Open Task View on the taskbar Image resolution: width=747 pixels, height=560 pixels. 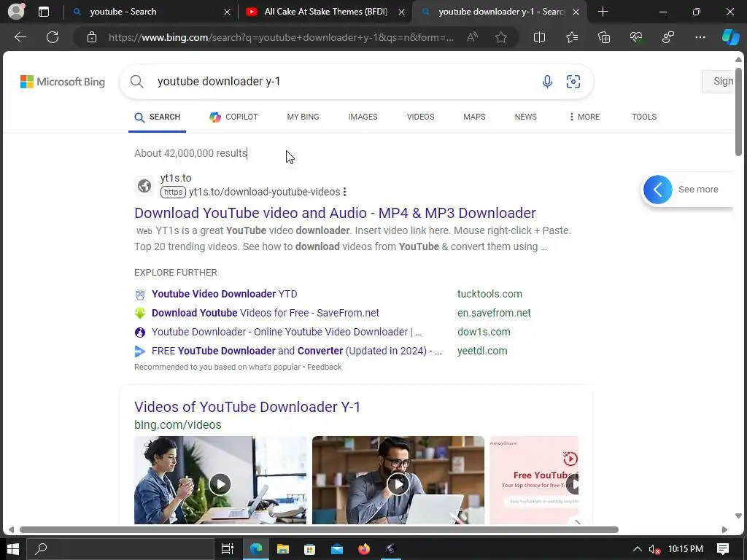228,549
